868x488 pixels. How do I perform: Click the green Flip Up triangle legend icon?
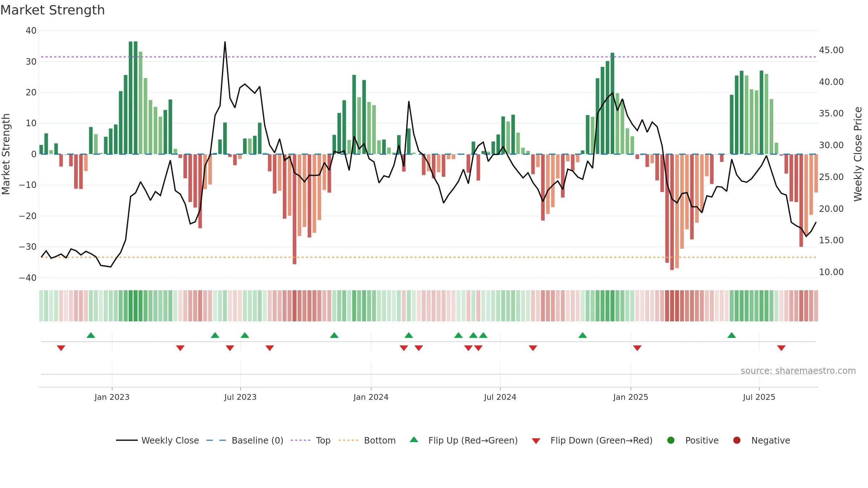click(414, 440)
